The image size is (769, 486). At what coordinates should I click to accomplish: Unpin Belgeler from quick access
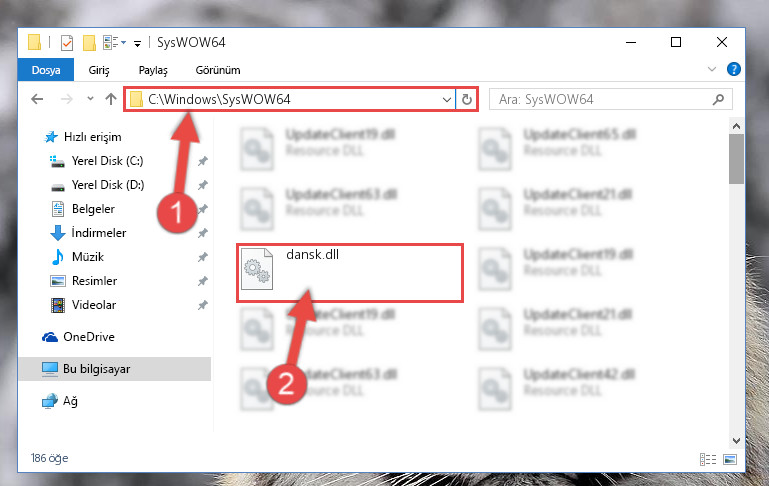click(x=203, y=209)
